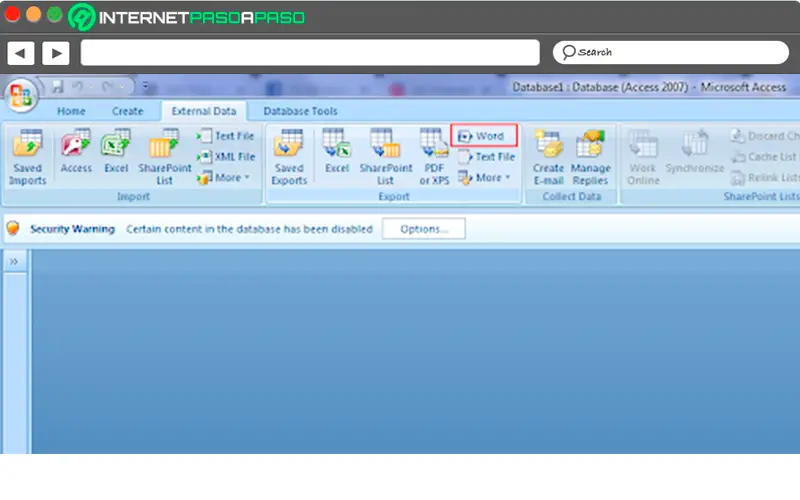
Task: Save using the Quick Access toolbar
Action: pyautogui.click(x=58, y=87)
